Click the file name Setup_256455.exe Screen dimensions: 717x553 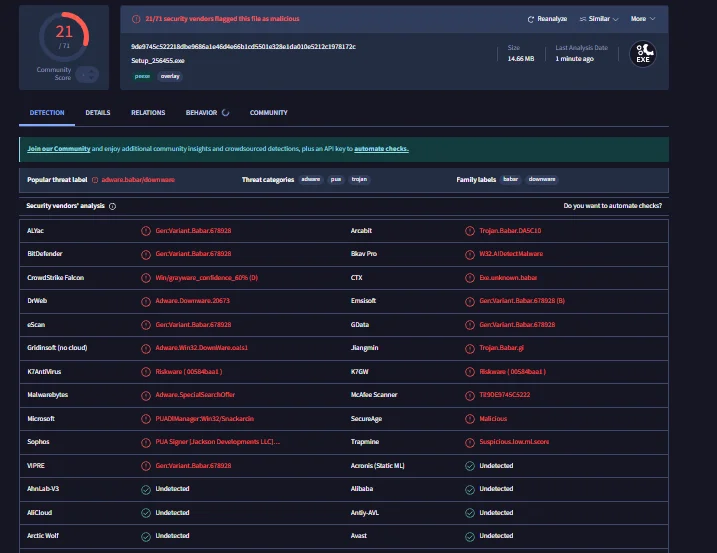tap(158, 60)
